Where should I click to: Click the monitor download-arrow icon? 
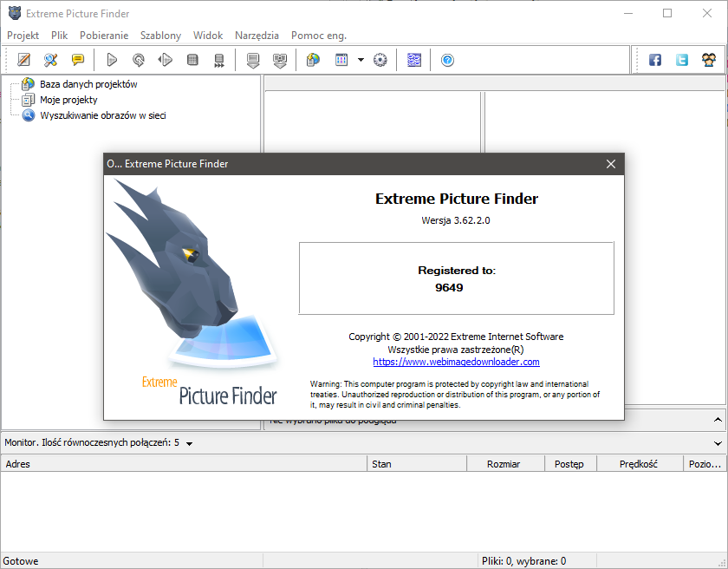point(253,60)
